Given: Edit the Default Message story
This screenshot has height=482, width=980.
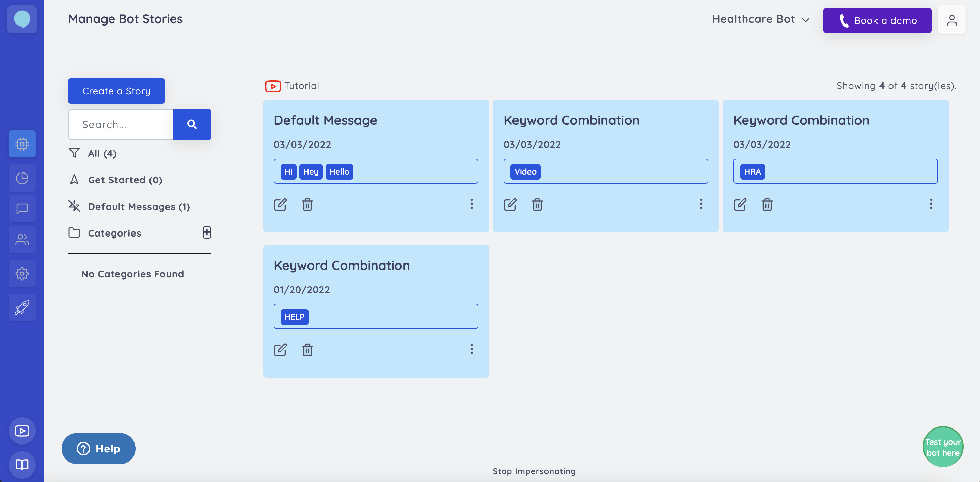Looking at the screenshot, I should click(281, 205).
